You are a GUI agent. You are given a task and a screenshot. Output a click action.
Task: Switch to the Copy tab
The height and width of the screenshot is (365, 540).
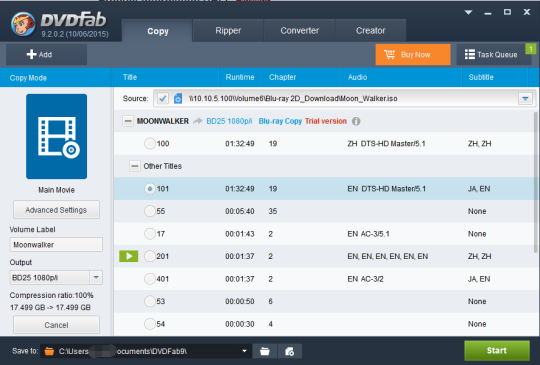coord(158,31)
